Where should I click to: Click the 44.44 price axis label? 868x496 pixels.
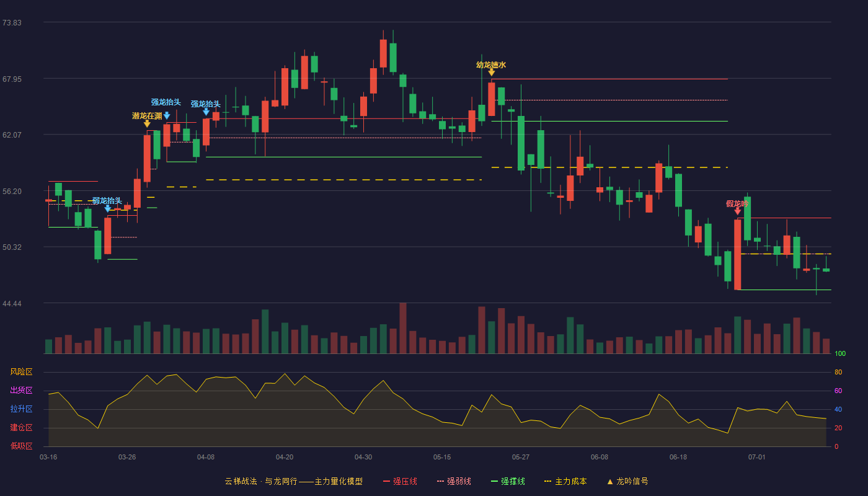pyautogui.click(x=12, y=304)
